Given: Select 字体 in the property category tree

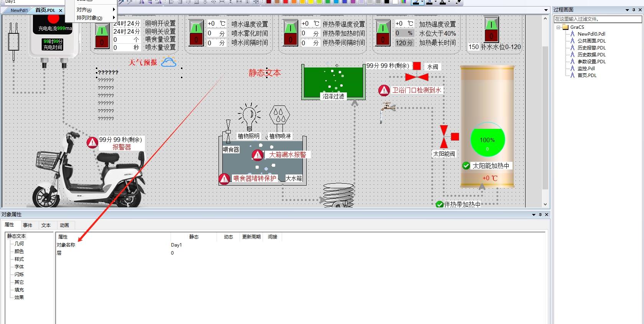Looking at the screenshot, I should [19, 267].
